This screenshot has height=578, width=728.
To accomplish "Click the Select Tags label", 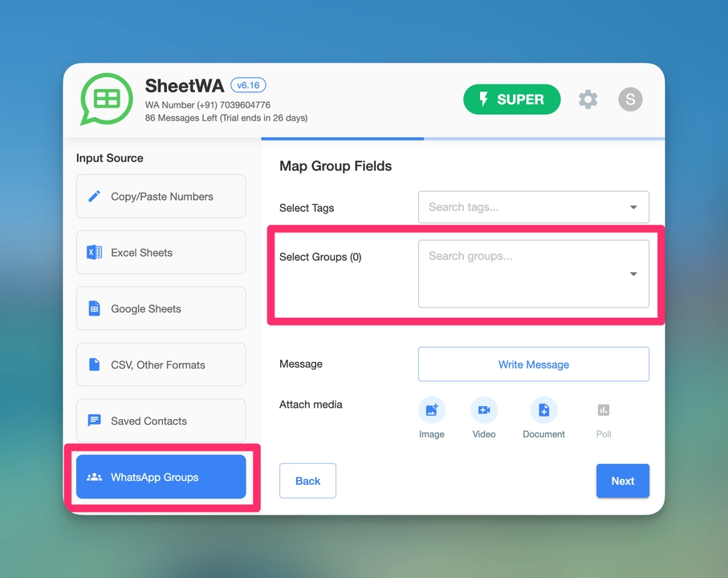I will pyautogui.click(x=307, y=208).
